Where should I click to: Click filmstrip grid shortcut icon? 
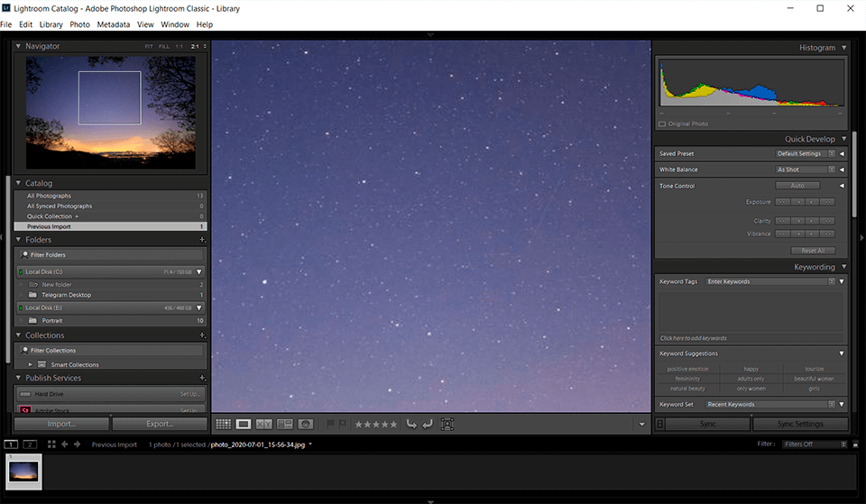[x=51, y=444]
